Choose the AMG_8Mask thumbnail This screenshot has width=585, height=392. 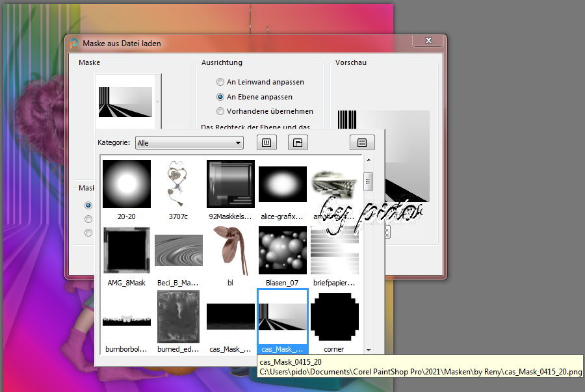point(127,250)
